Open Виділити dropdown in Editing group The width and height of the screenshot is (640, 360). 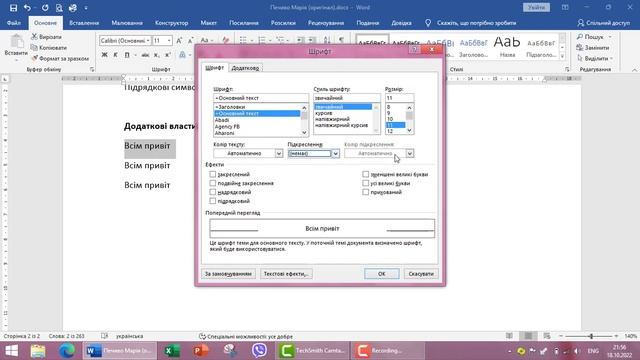pos(595,58)
